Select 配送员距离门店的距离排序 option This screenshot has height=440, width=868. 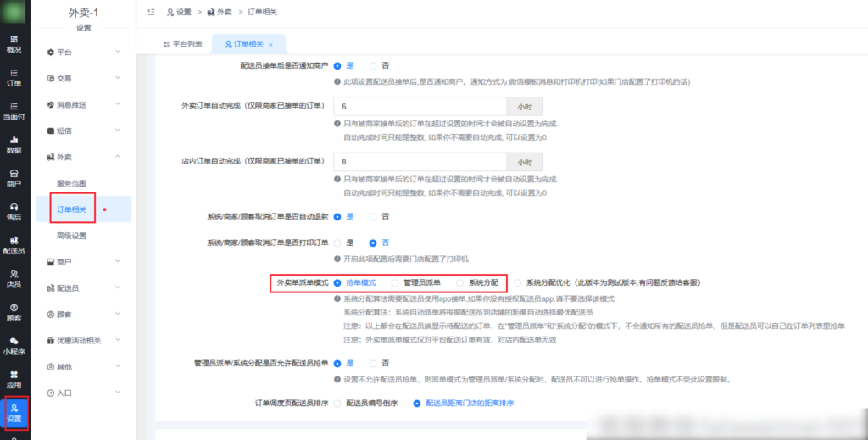[417, 404]
